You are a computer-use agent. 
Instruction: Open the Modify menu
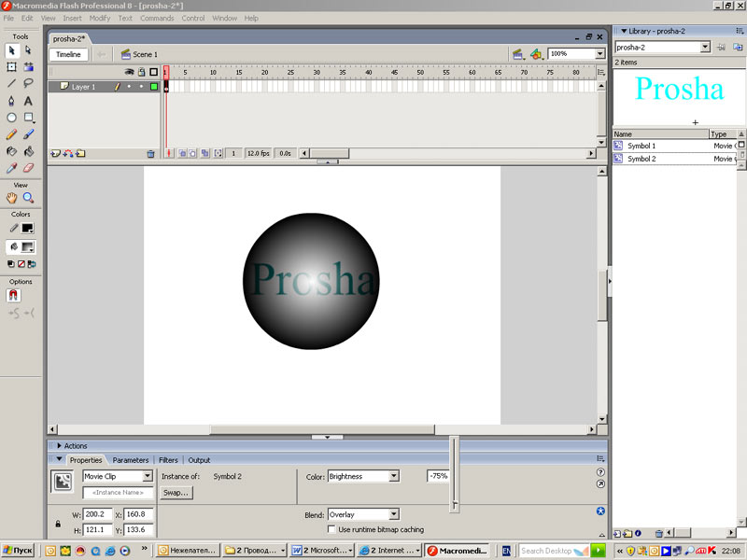click(100, 18)
